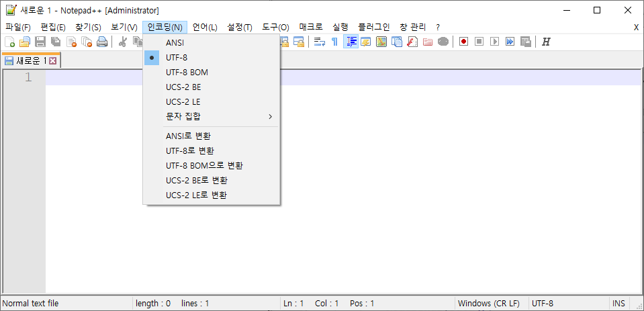The height and width of the screenshot is (311, 644).
Task: Open the ? help menu
Action: coord(438,28)
